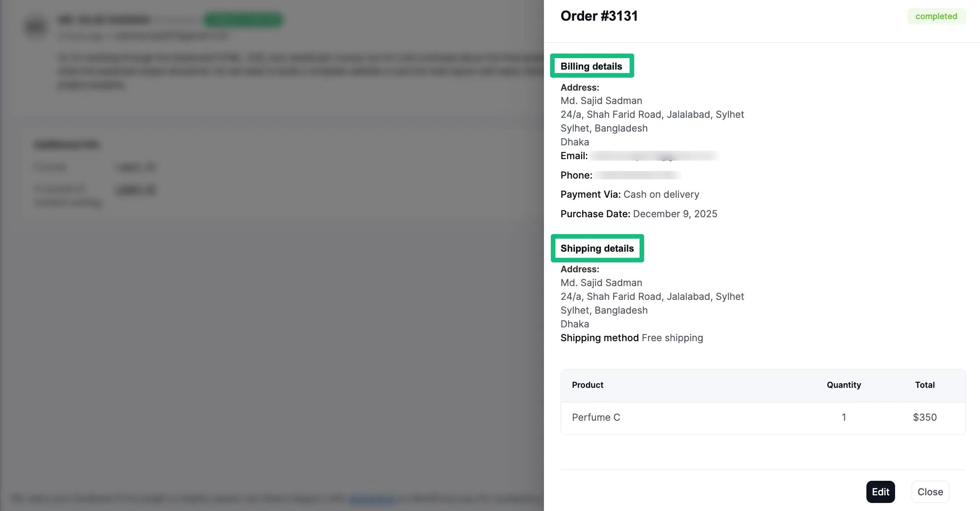This screenshot has height=511, width=980.
Task: Select the completed status badge
Action: pyautogui.click(x=936, y=16)
